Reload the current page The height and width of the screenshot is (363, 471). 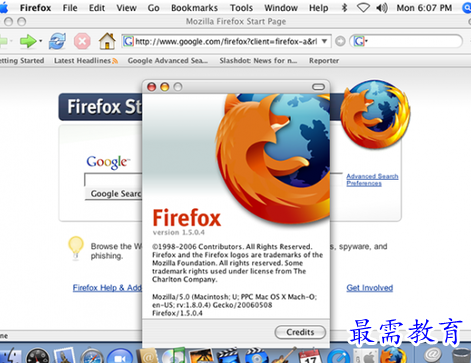coord(57,41)
